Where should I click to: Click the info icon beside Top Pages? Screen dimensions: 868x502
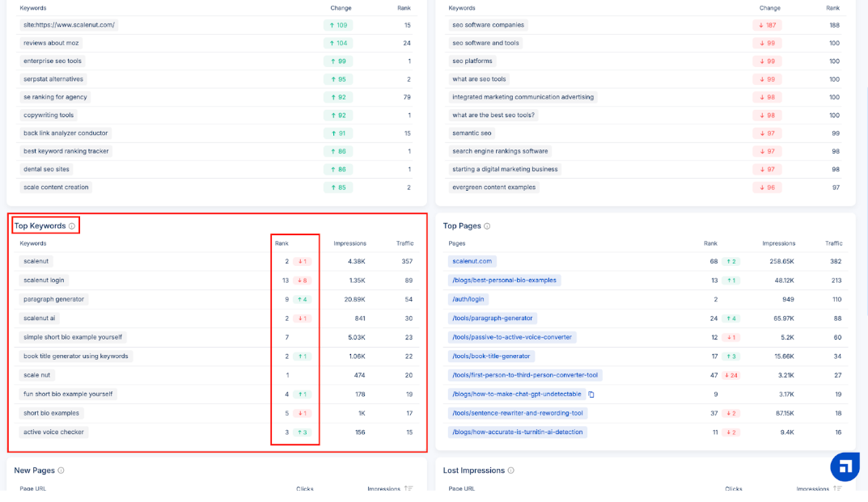coord(487,226)
